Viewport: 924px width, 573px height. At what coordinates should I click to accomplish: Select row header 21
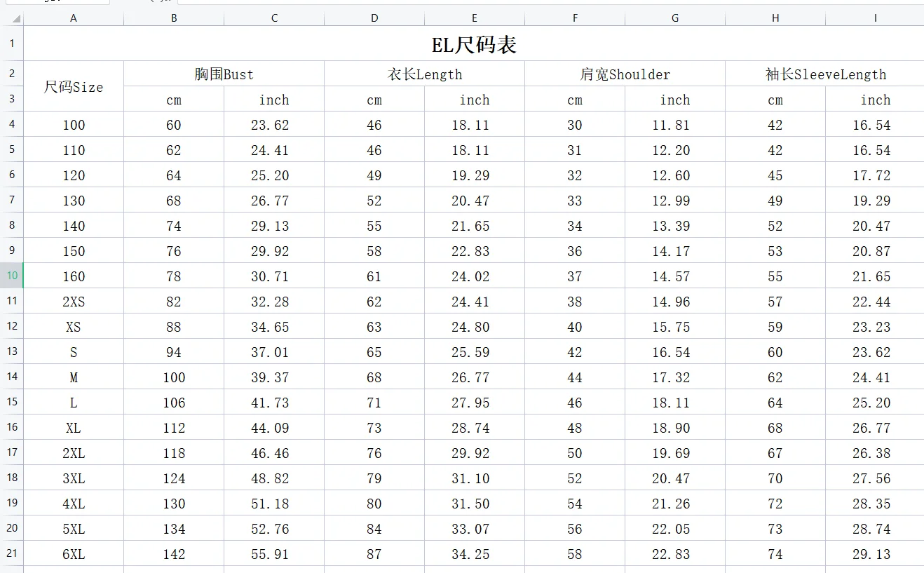click(x=11, y=553)
